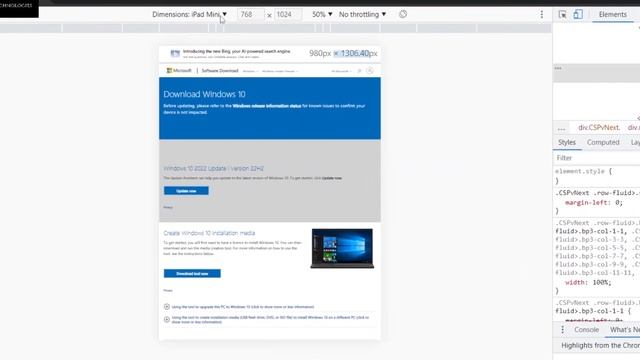Click the rotate device icon
This screenshot has height=360, width=640.
click(x=403, y=14)
